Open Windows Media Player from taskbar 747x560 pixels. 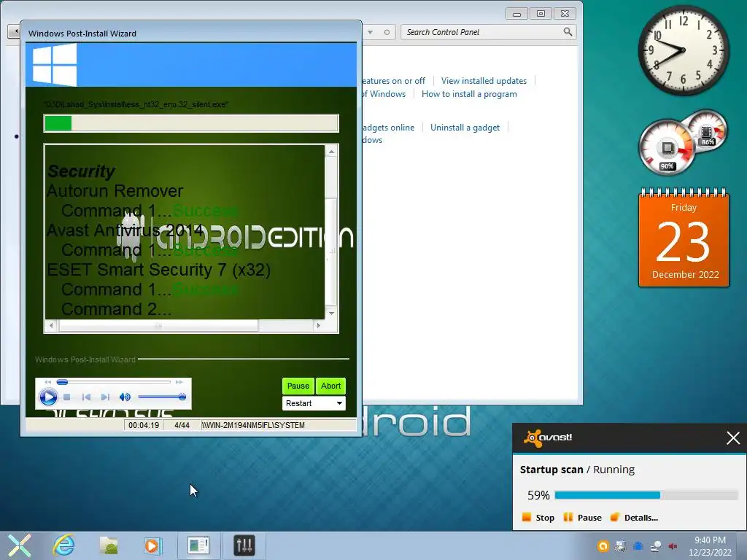[153, 545]
